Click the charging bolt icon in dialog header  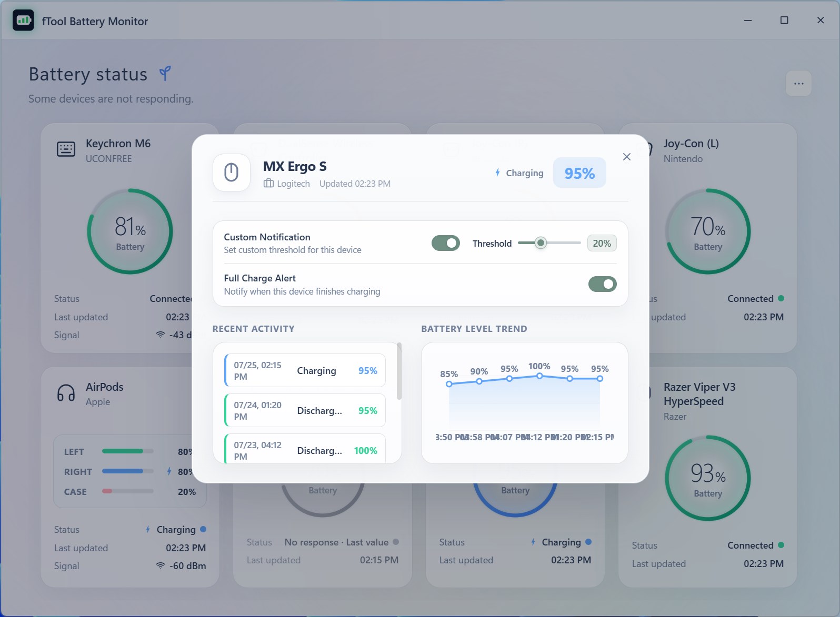(497, 173)
